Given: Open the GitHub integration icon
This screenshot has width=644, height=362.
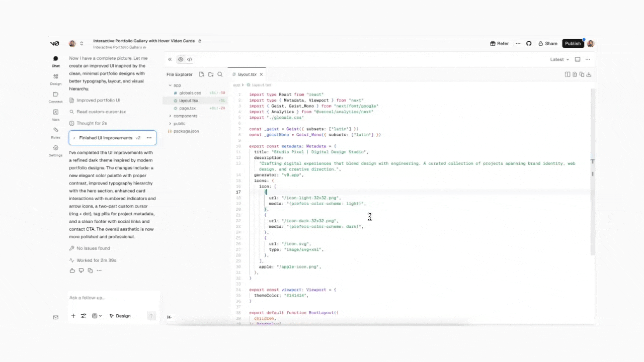Looking at the screenshot, I should tap(529, 43).
